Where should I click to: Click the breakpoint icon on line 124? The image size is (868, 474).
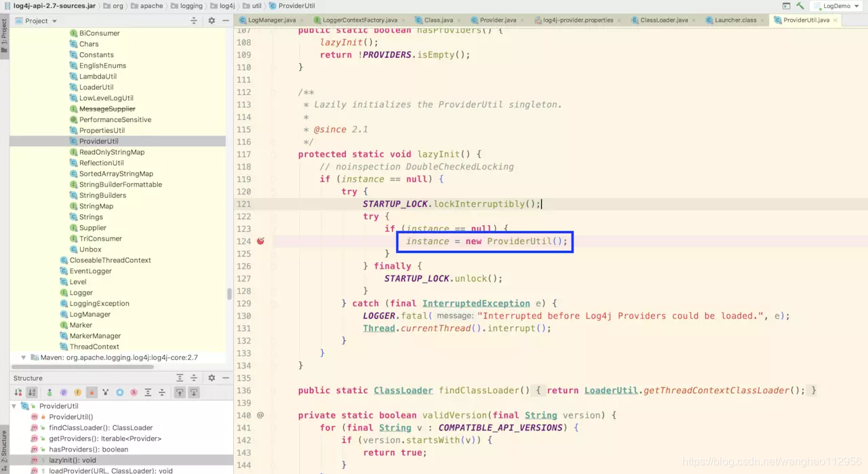(x=260, y=241)
